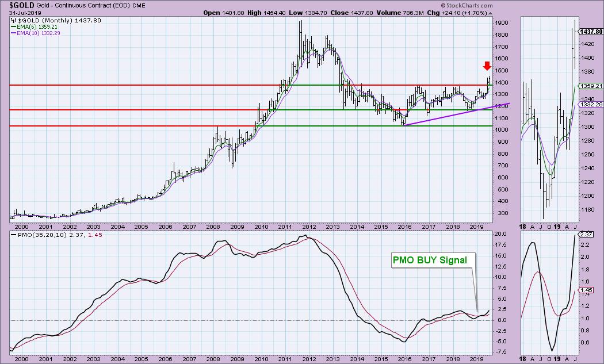Click the price-bar icon before $GOLD (Monthly)

[x=13, y=21]
